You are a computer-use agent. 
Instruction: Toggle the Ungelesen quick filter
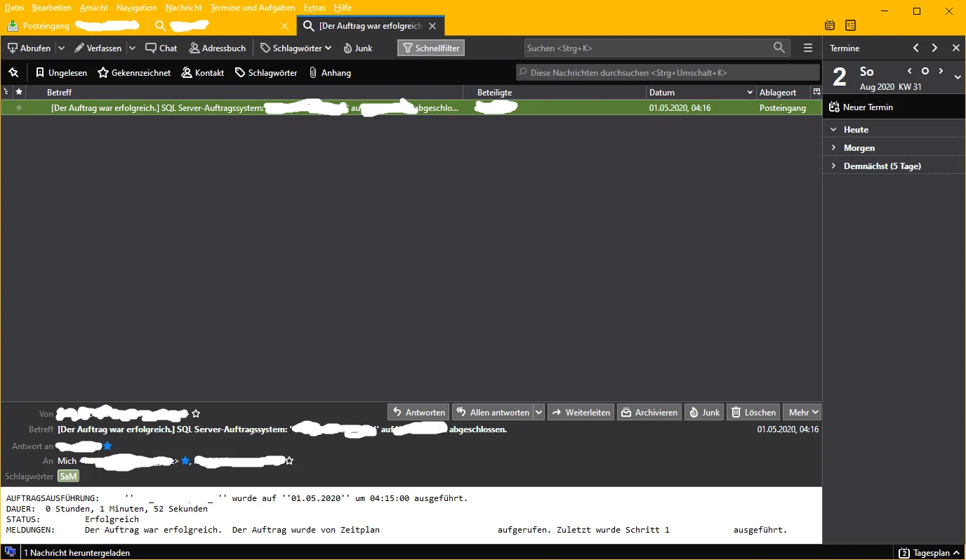(61, 72)
